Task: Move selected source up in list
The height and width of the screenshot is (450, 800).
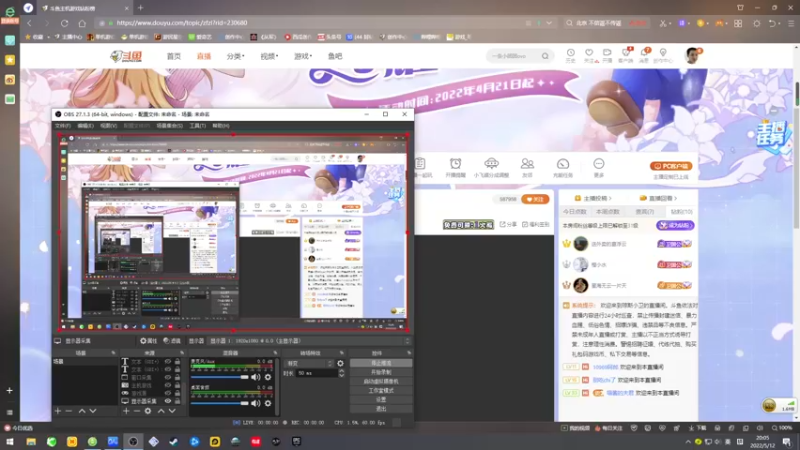Action: (161, 411)
